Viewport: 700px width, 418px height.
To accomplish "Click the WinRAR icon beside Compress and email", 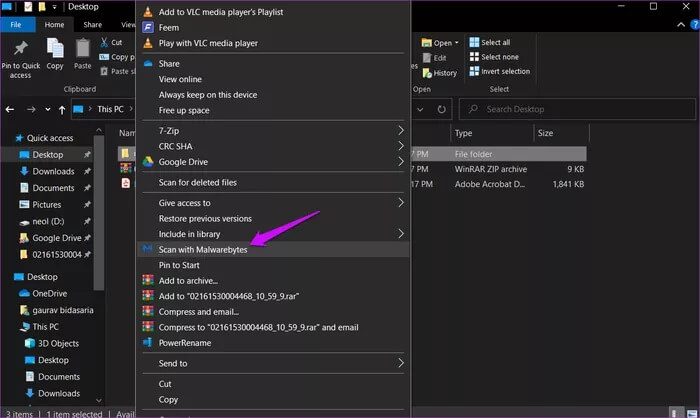I will pyautogui.click(x=148, y=312).
